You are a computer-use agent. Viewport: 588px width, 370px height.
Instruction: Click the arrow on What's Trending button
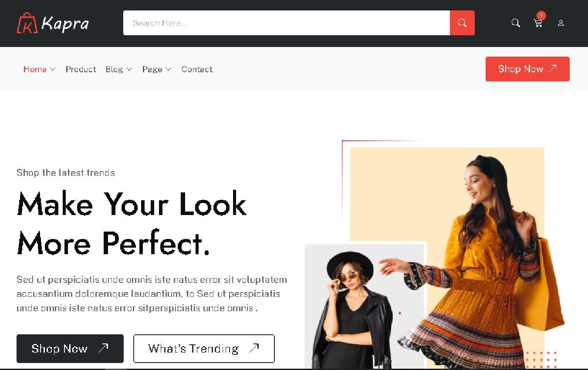[x=254, y=347]
